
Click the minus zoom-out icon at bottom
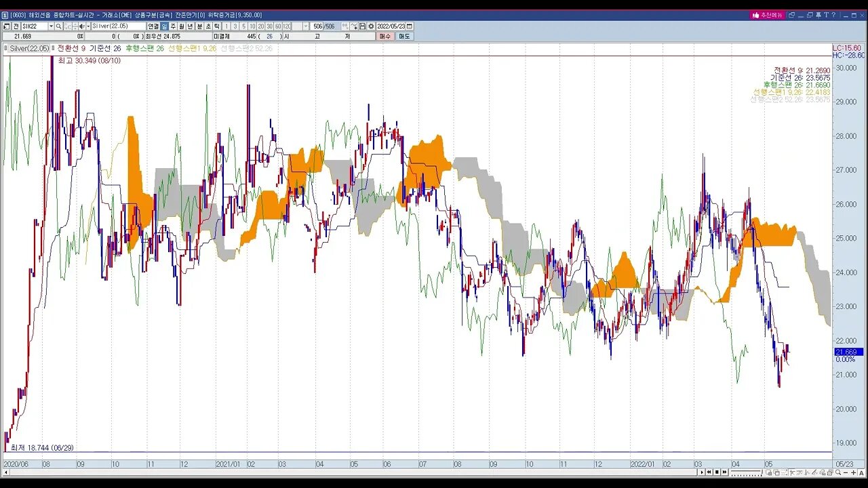tap(846, 472)
